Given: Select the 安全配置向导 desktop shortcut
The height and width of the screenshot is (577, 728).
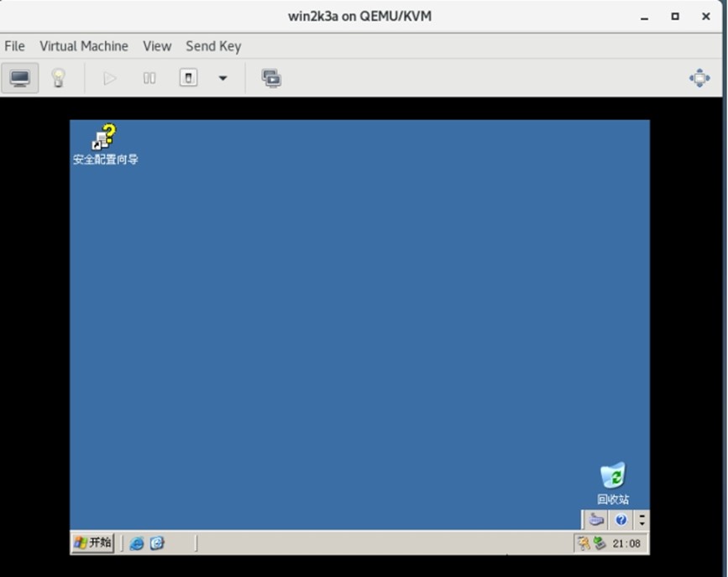Looking at the screenshot, I should (x=106, y=144).
